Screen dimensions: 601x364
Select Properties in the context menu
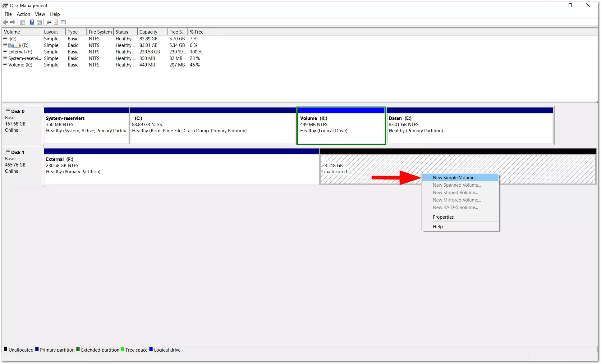click(443, 217)
